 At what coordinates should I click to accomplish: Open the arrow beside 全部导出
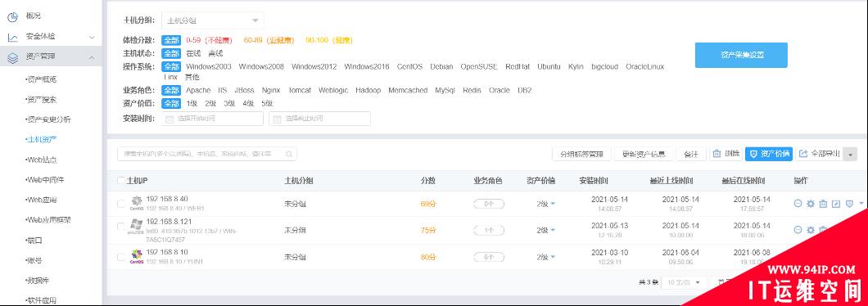850,155
